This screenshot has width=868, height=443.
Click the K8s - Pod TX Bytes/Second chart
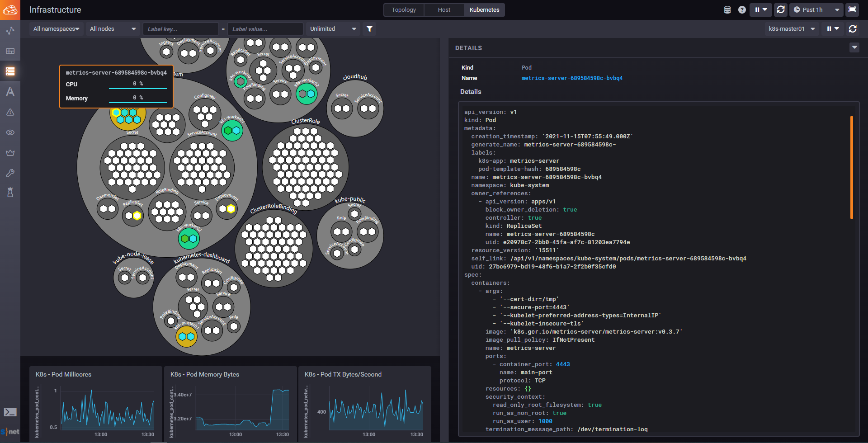coord(365,404)
